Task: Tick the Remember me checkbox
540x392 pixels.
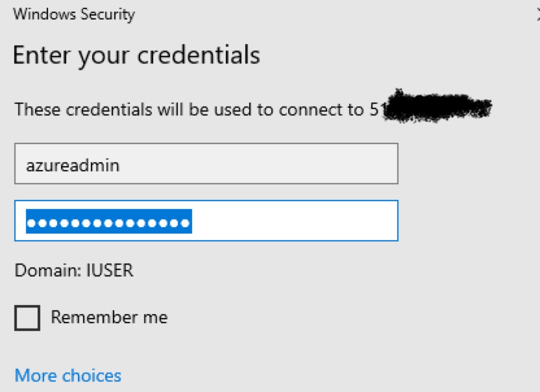Action: (x=27, y=318)
